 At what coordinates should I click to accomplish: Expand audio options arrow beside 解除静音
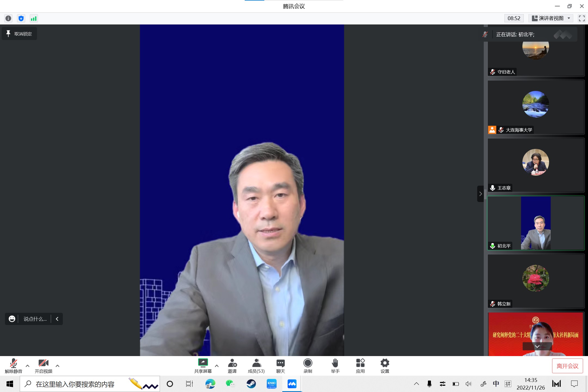coord(27,366)
